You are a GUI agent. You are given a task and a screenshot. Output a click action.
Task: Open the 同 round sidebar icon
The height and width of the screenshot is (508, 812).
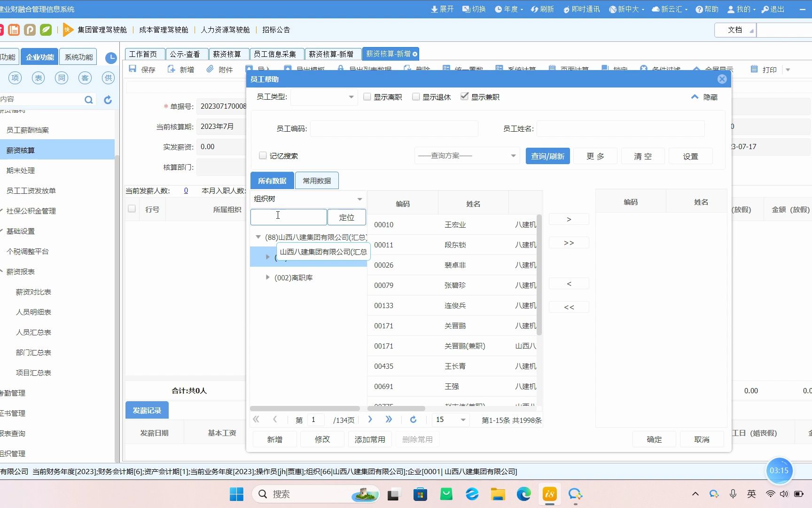tap(62, 78)
